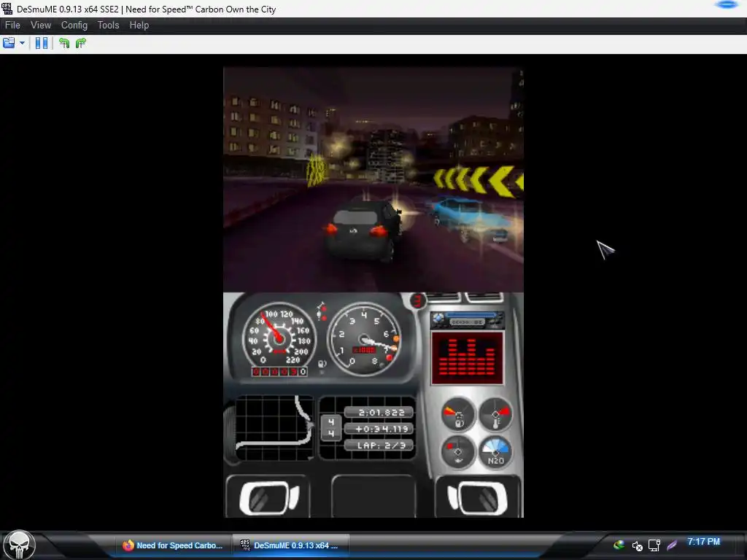
Task: Click the blue oval titlebar button
Action: tap(727, 5)
